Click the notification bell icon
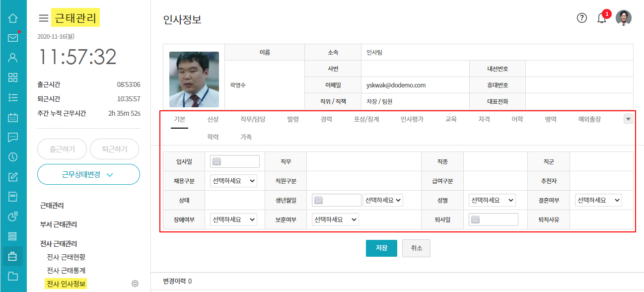Viewport: 644px width, 292px height. [602, 18]
